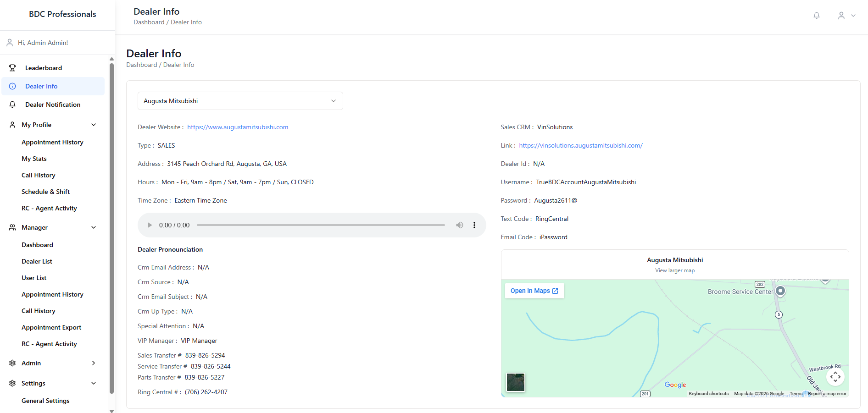Open Appointment Export page

tap(51, 327)
